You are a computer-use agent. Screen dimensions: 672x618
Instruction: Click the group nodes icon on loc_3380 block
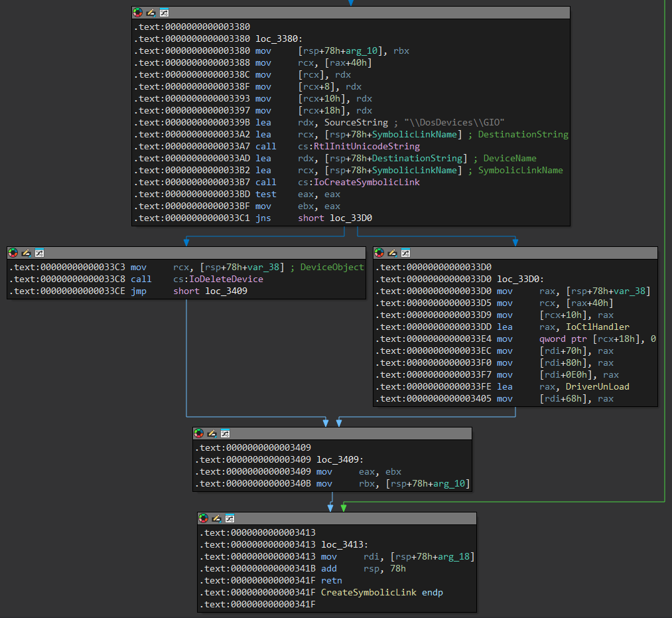164,13
